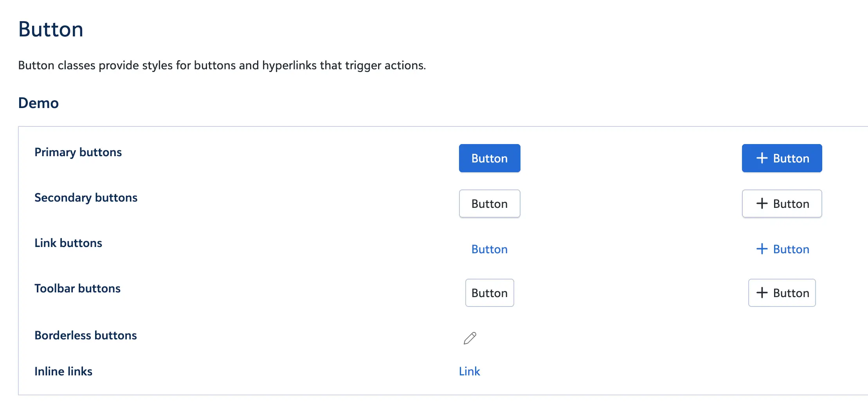
Task: Click the 'Toolbar buttons' row label
Action: click(77, 288)
